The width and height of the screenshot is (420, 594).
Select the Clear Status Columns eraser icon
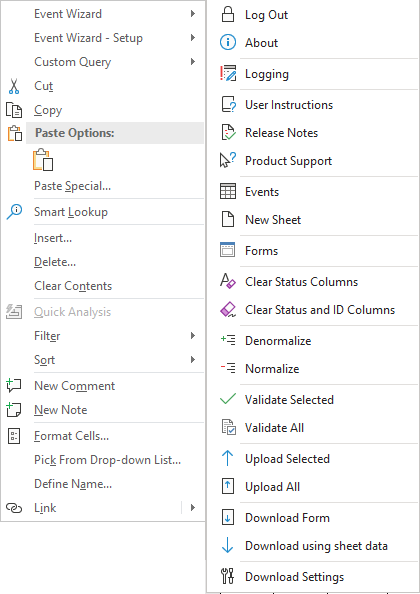(x=228, y=281)
